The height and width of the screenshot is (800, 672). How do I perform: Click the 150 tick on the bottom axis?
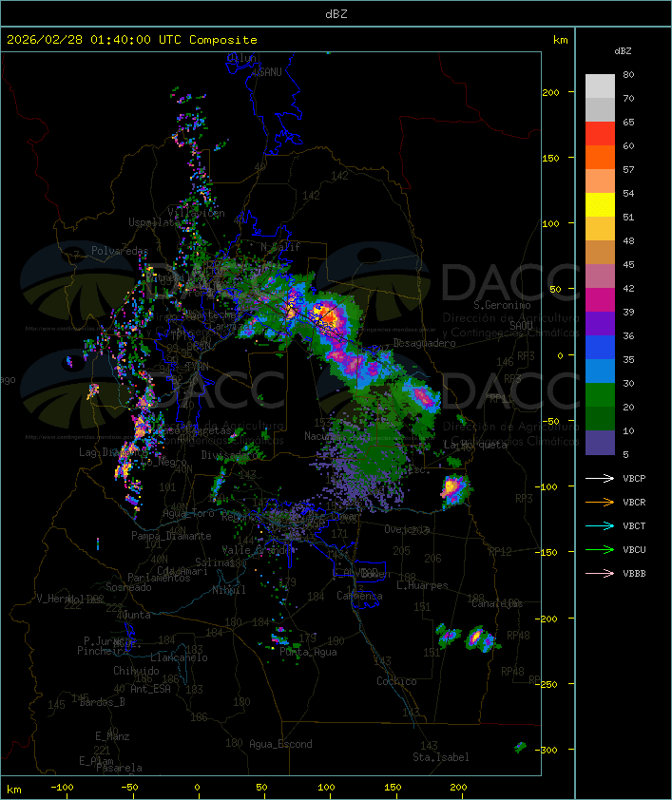tap(393, 788)
